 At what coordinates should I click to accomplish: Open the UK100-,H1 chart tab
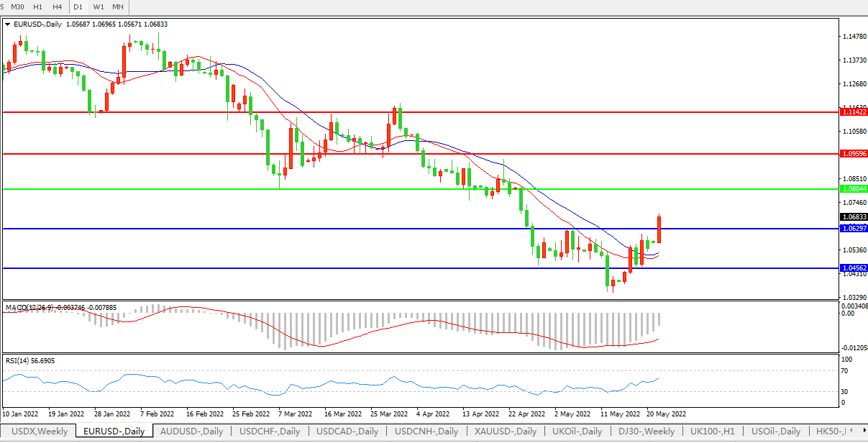pos(712,431)
